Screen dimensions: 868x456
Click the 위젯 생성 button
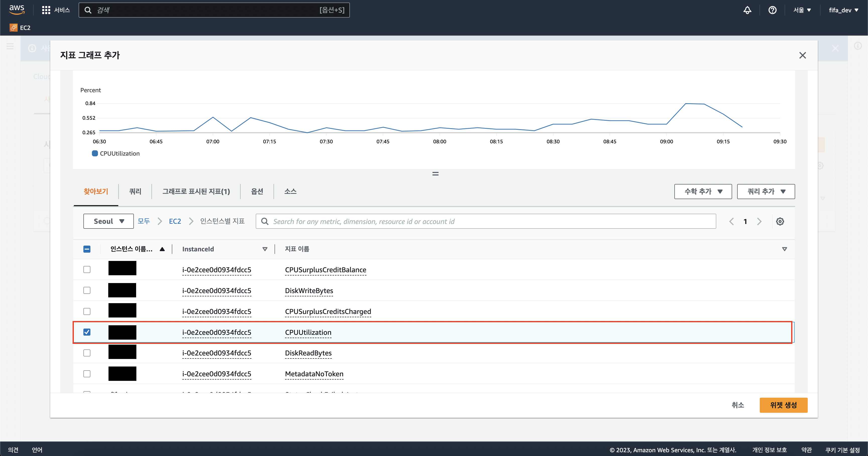783,405
